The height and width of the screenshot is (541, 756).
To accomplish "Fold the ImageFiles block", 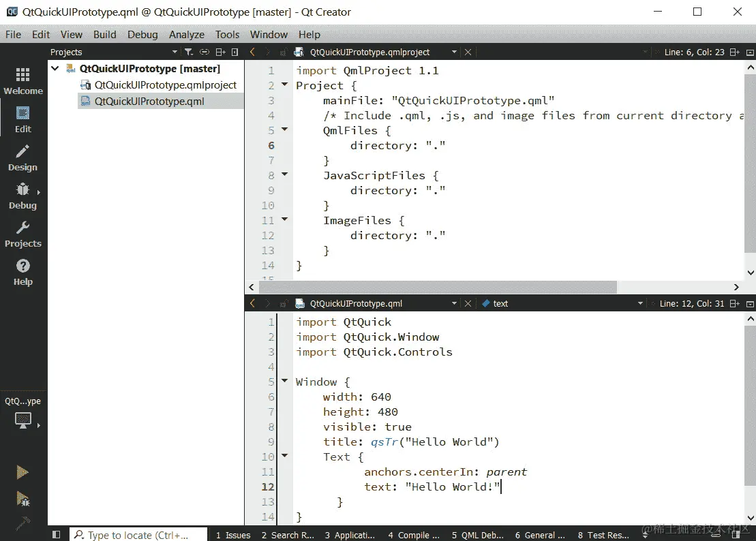I will click(284, 219).
